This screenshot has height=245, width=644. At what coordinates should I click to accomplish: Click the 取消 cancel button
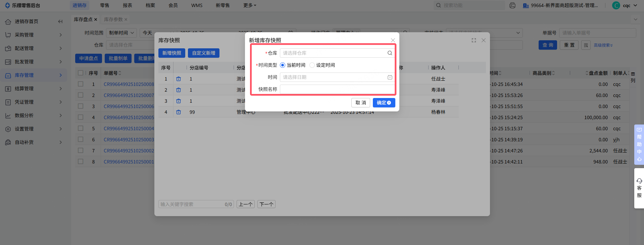(x=361, y=103)
